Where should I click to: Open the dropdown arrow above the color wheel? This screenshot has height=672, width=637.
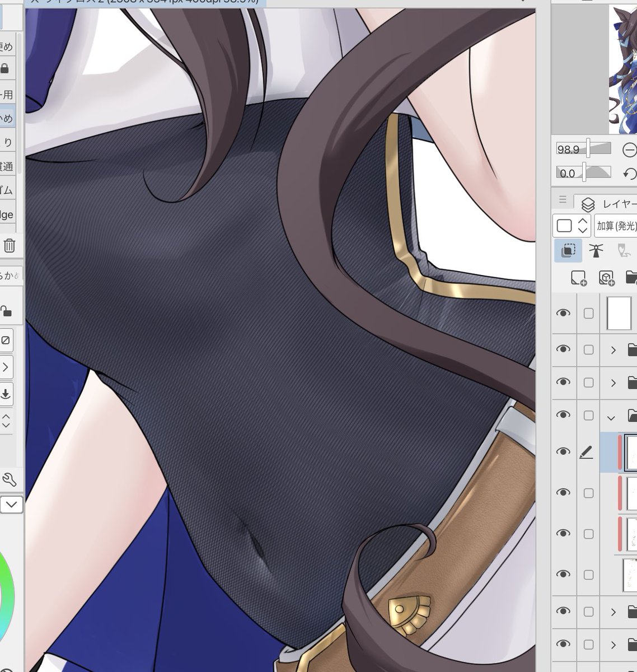(x=11, y=505)
